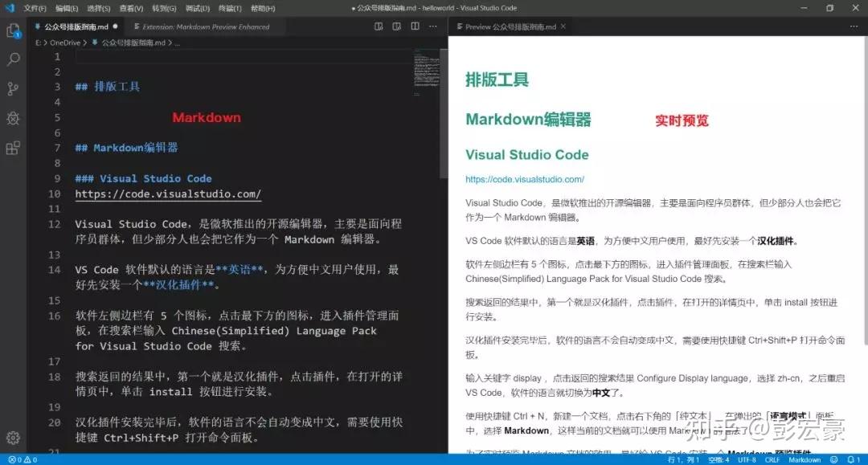Open the 查看(V) menu
Screen dimensions: 868x465
point(131,8)
